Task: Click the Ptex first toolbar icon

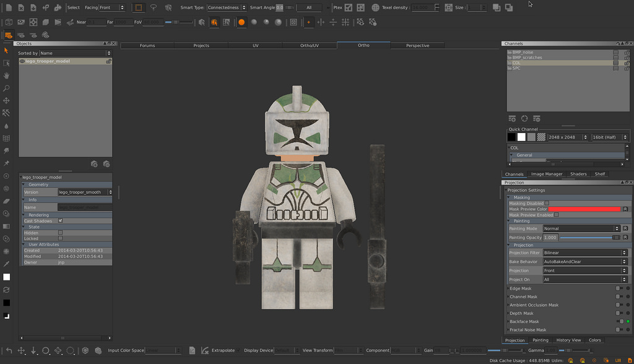Action: pyautogui.click(x=348, y=7)
